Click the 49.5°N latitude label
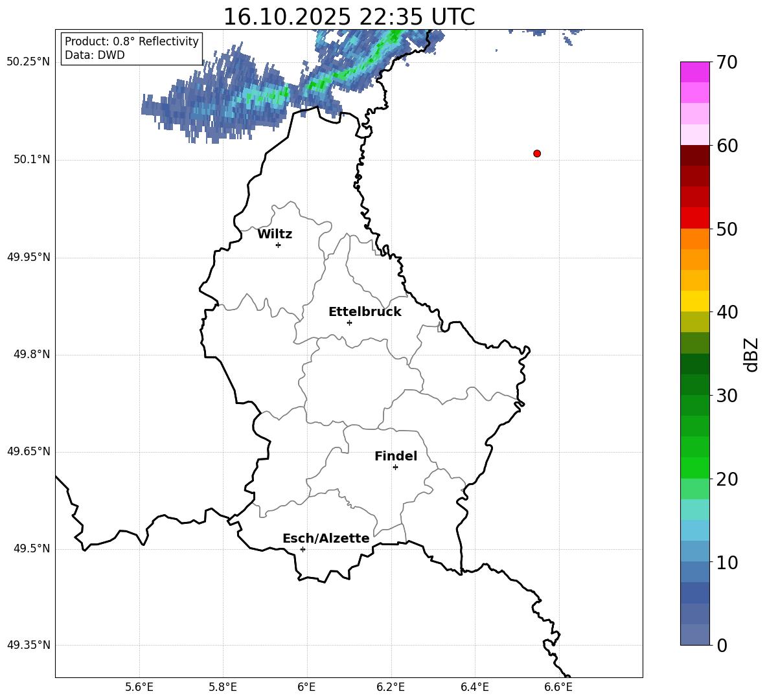 32,548
